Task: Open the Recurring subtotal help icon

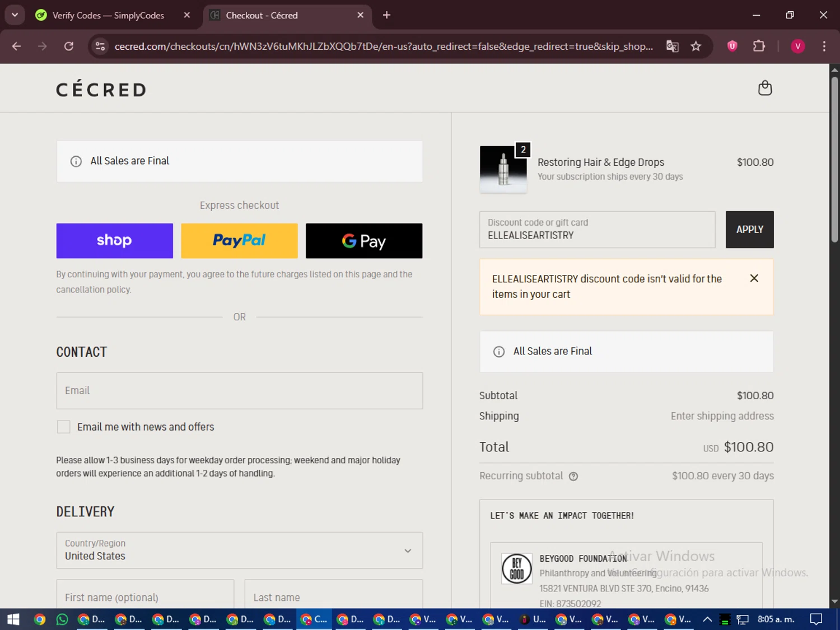Action: point(573,477)
